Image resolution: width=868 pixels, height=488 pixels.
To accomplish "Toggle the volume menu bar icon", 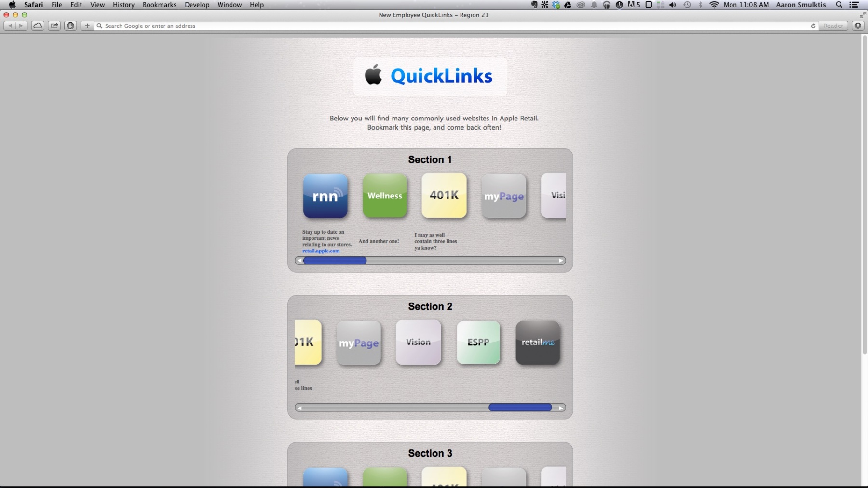I will pos(673,5).
